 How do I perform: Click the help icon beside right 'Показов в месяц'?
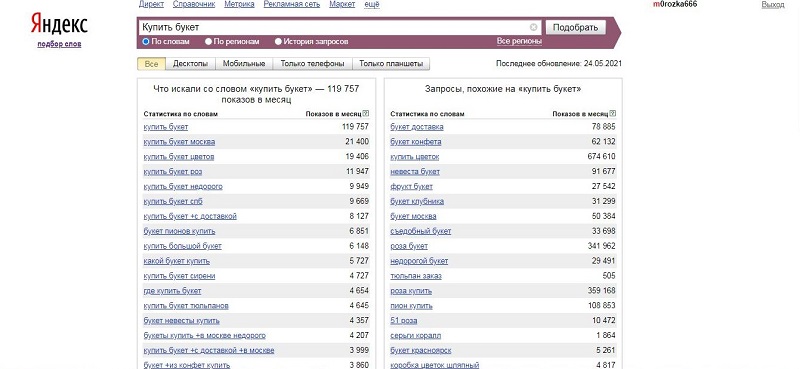tap(613, 113)
